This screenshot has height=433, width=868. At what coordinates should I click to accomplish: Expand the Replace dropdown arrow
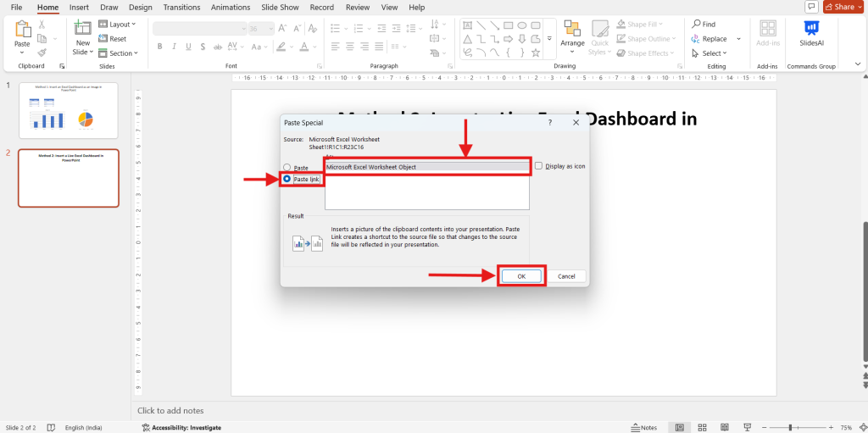point(738,39)
